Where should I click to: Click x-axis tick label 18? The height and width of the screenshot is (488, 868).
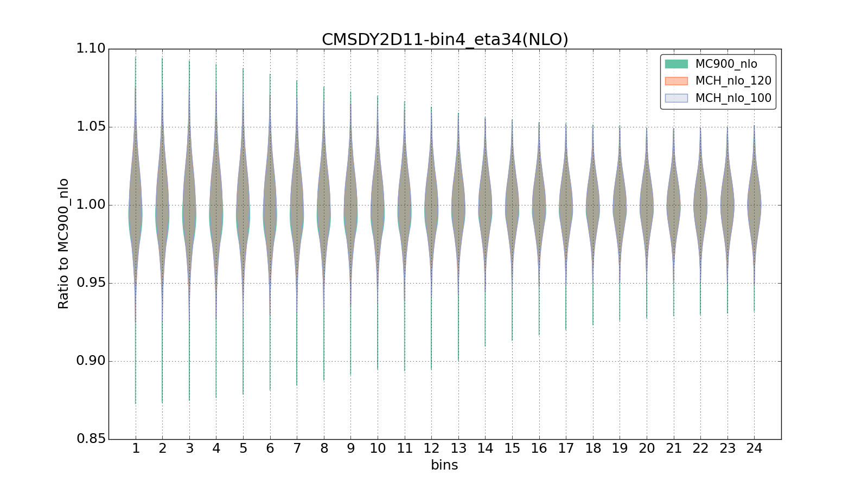(x=593, y=448)
